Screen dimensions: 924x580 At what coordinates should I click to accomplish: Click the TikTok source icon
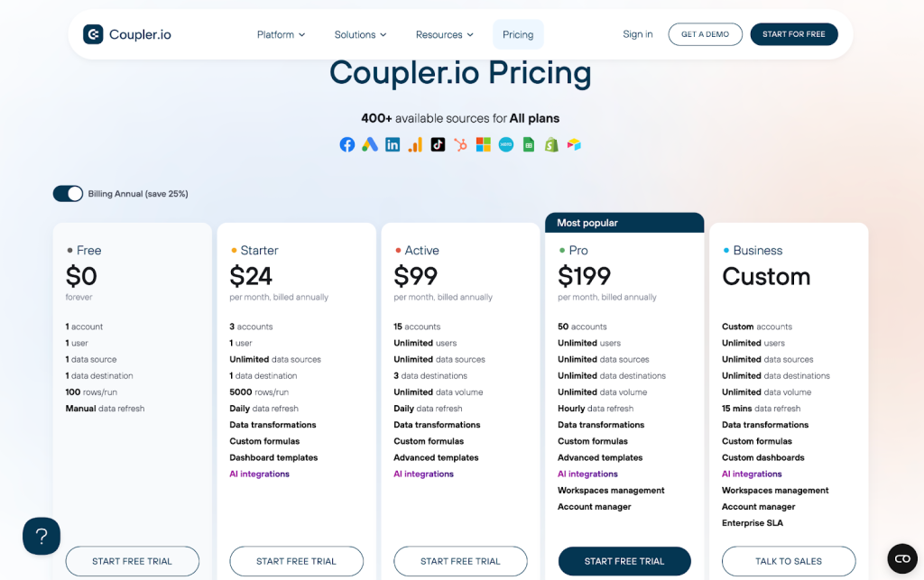(x=438, y=144)
